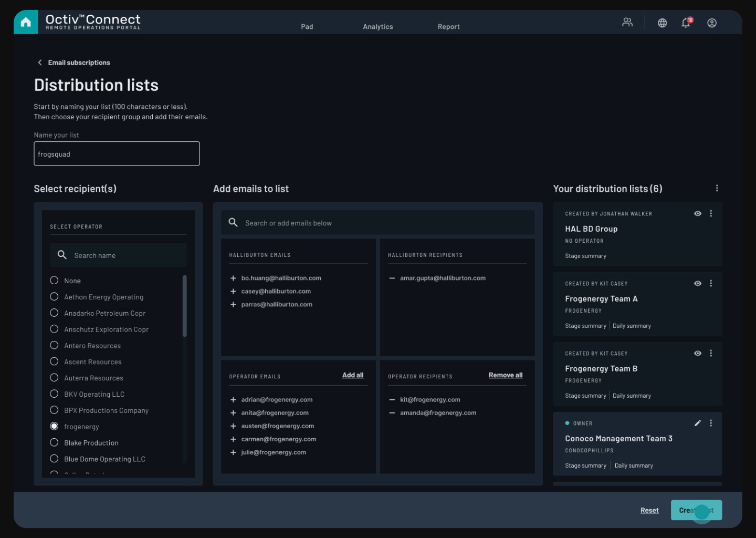This screenshot has height=538, width=756.
Task: Open HAL BD Group kebab menu
Action: tap(711, 213)
